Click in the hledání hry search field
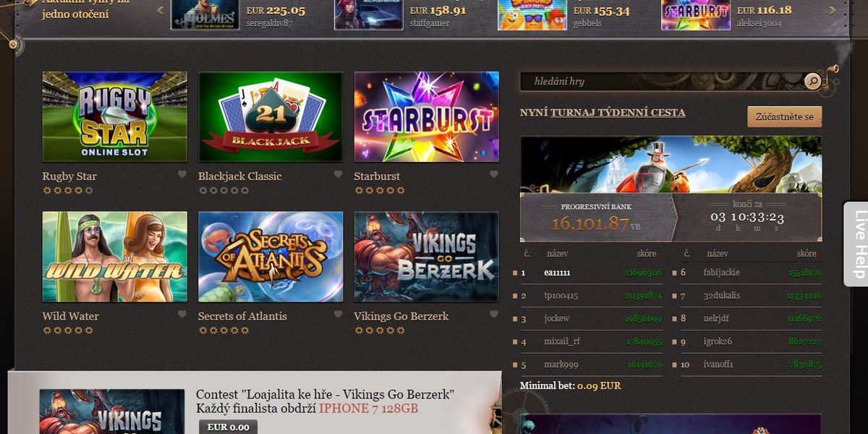The height and width of the screenshot is (434, 868). (x=662, y=81)
